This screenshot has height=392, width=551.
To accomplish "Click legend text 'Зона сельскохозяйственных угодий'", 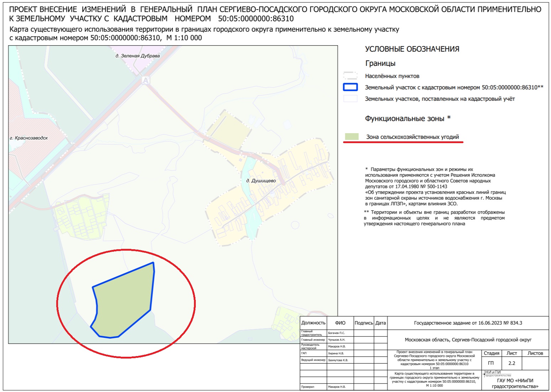I will tap(413, 137).
